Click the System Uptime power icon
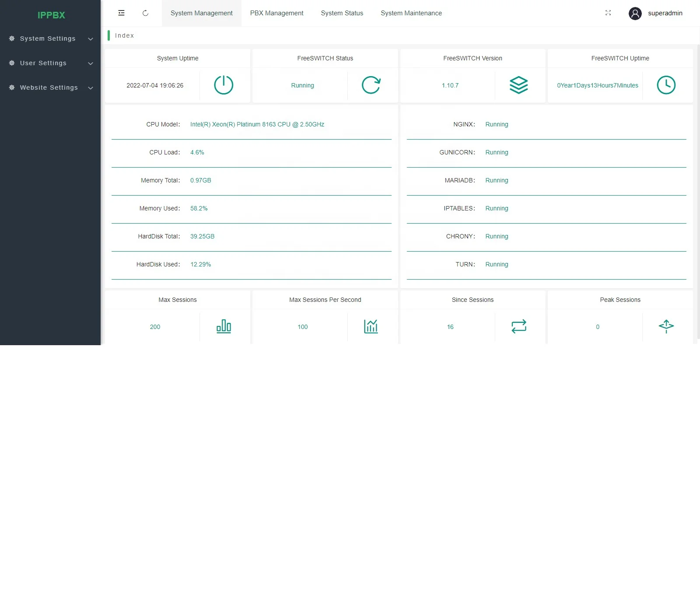 click(224, 85)
